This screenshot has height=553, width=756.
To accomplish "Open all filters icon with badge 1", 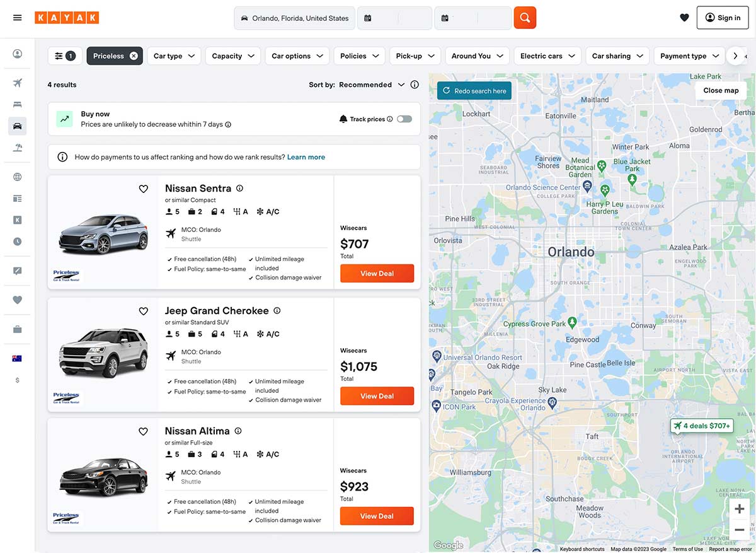I will point(65,56).
